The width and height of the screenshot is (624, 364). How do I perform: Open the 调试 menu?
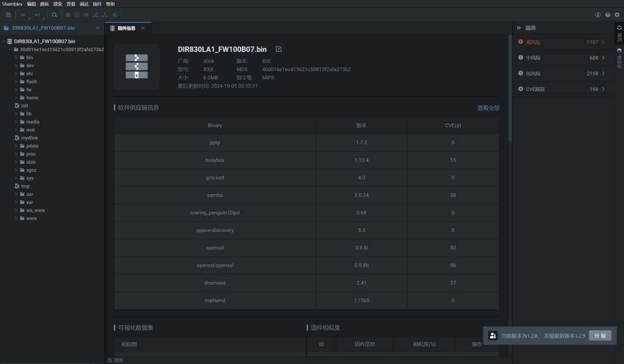coord(84,4)
